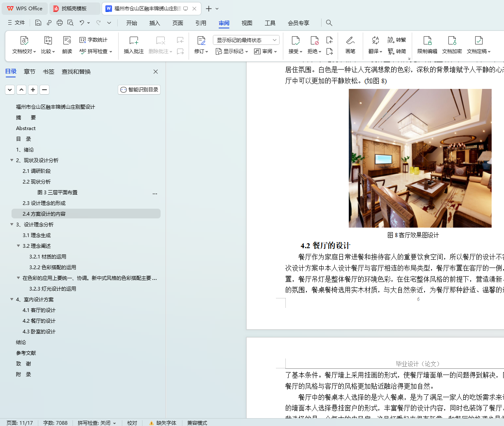Image resolution: width=504 pixels, height=426 pixels.
Task: Click the 接受 accept change icon
Action: click(x=295, y=40)
